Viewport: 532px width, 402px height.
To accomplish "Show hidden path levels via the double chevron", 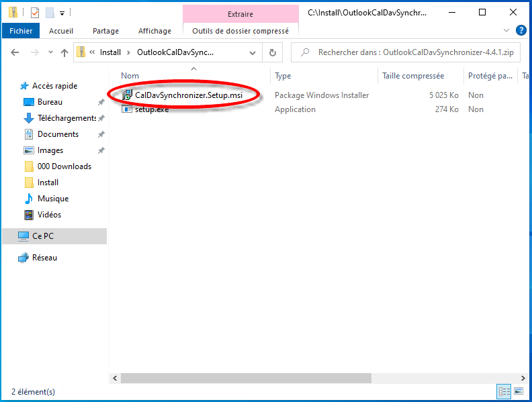I will click(92, 52).
